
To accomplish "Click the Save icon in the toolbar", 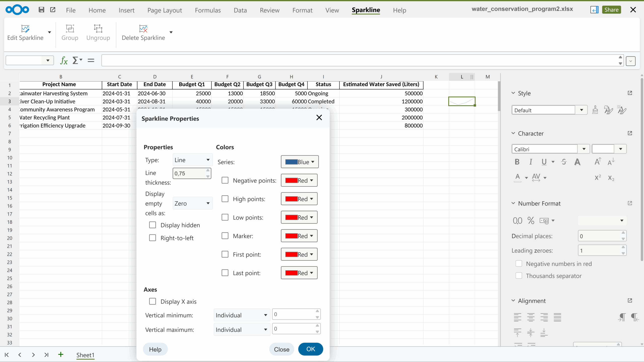I will point(42,10).
